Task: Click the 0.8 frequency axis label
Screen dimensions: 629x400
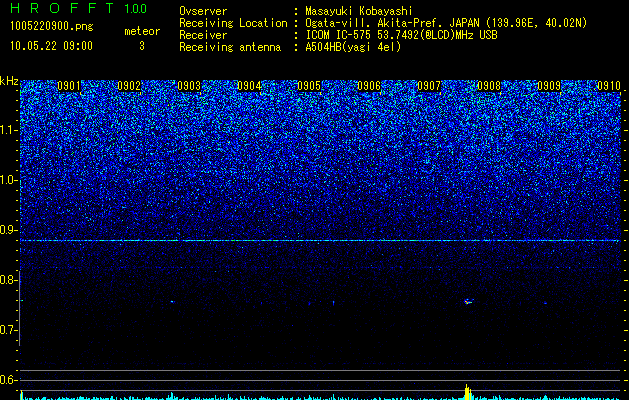Action: pyautogui.click(x=9, y=280)
